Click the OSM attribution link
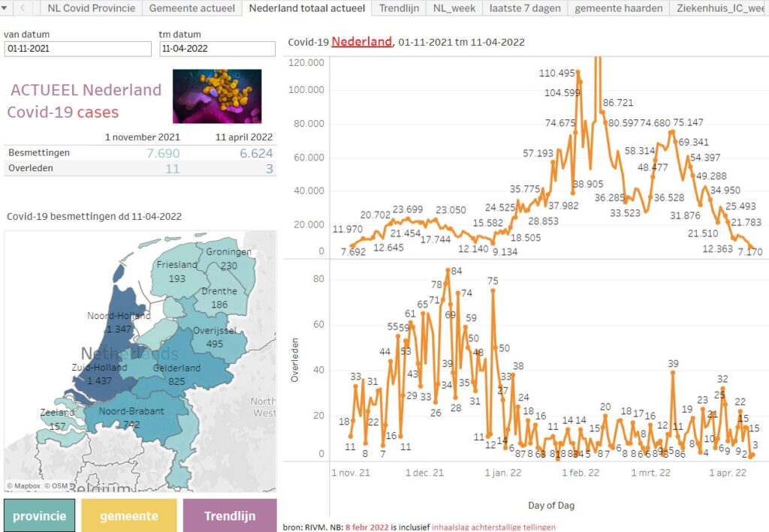Image resolution: width=769 pixels, height=532 pixels. 59,485
